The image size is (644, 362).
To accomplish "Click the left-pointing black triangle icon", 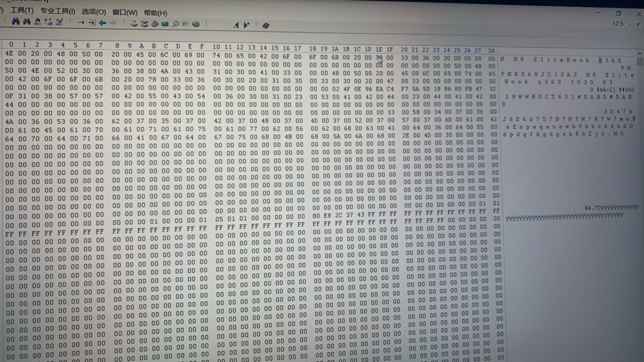I will point(236,25).
